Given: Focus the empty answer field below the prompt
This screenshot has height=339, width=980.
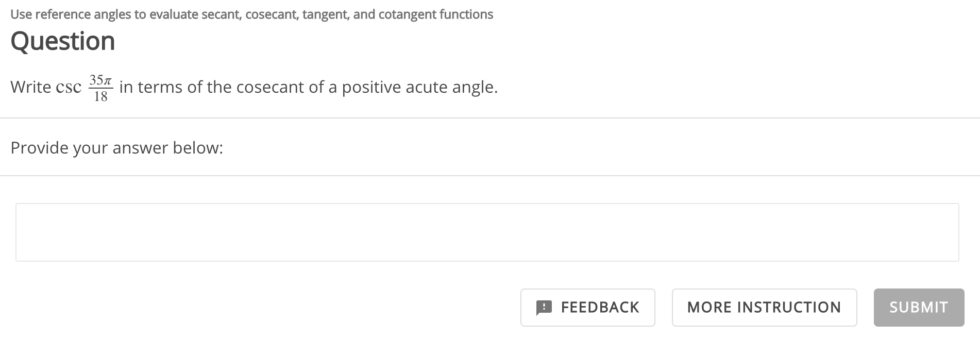Looking at the screenshot, I should click(x=489, y=232).
